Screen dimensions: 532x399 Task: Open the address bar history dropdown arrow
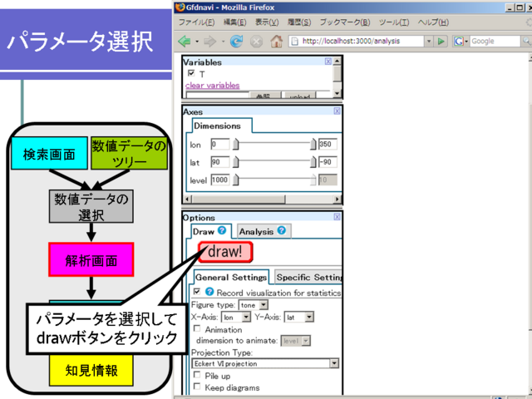429,42
